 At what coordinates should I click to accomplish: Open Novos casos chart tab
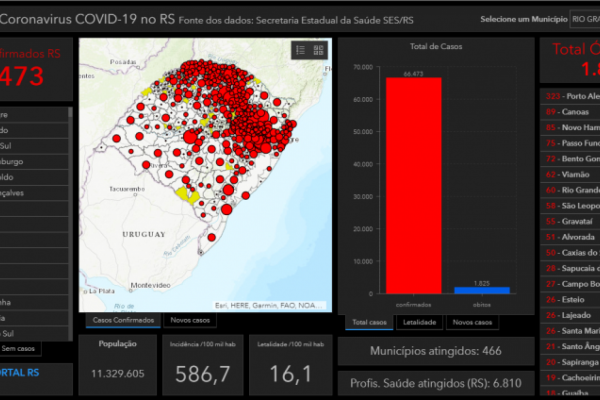click(473, 322)
